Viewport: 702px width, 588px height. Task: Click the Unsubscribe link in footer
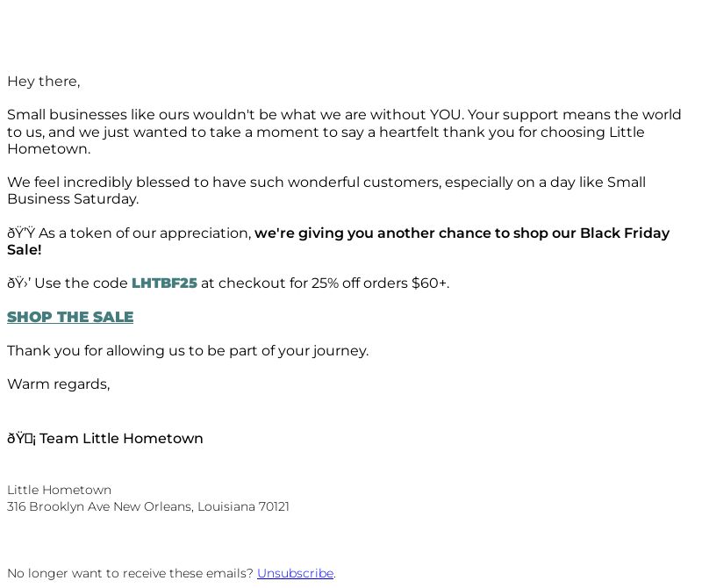pos(295,573)
